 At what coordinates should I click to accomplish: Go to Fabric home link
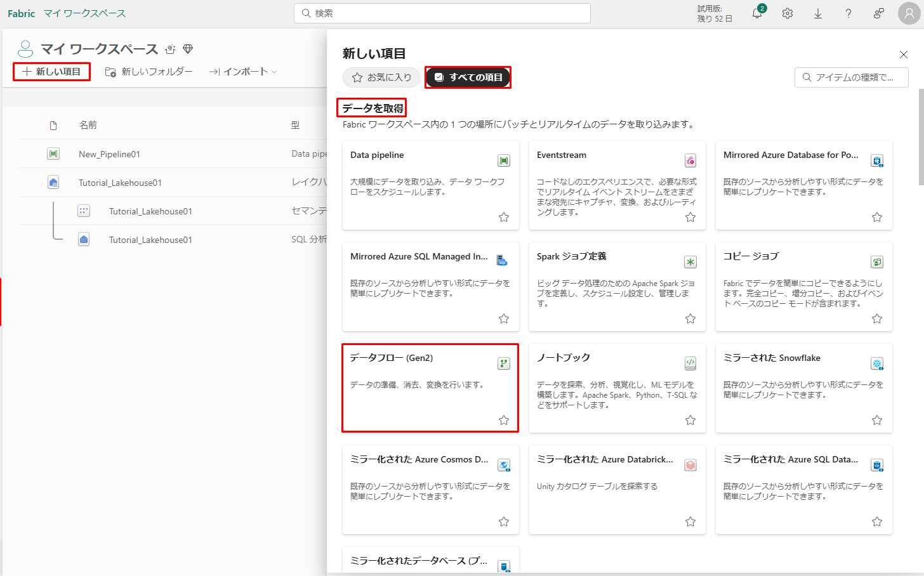click(22, 13)
